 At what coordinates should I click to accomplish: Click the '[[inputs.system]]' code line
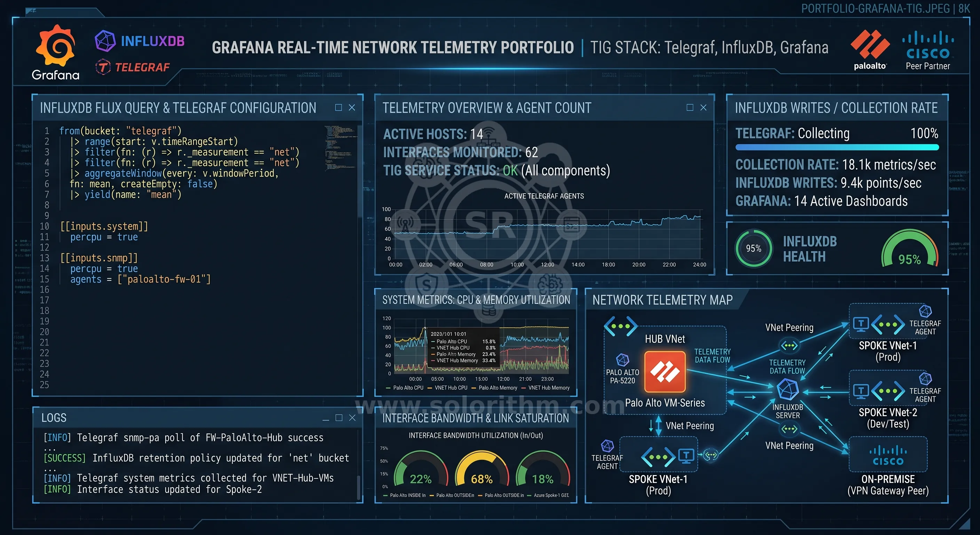104,226
